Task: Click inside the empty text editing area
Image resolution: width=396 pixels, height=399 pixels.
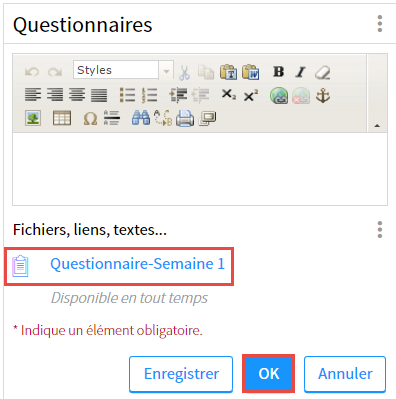Action: 200,169
